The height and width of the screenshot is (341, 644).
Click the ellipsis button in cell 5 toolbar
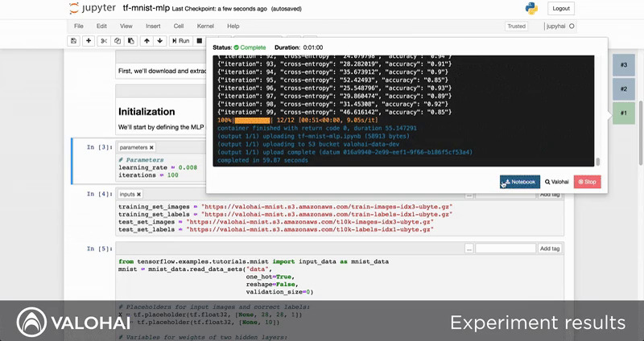[x=469, y=249]
